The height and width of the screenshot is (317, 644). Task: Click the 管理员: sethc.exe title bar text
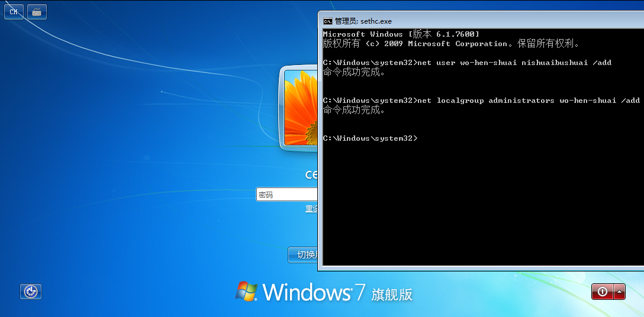[363, 21]
